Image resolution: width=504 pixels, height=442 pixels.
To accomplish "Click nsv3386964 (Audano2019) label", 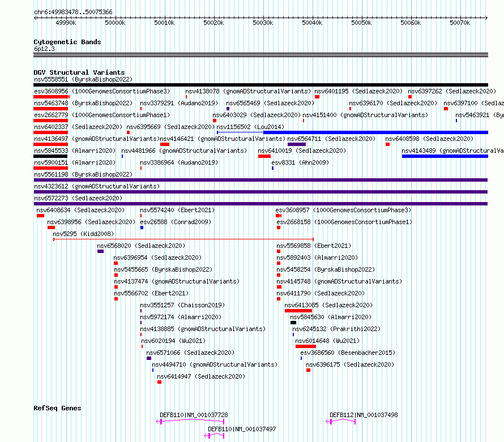I will click(179, 162).
